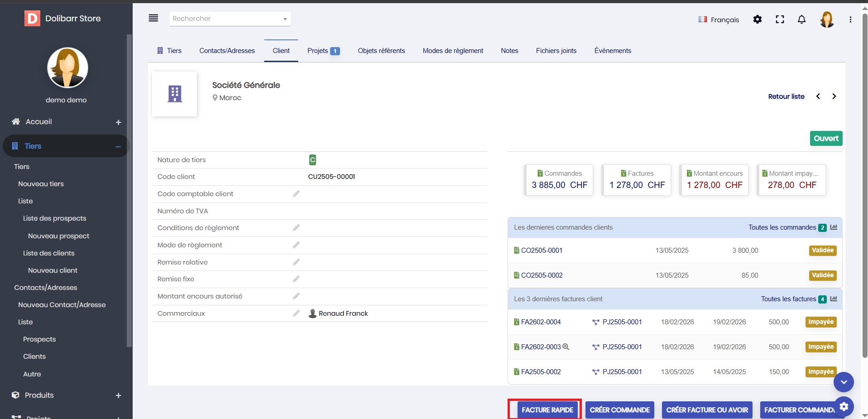This screenshot has height=419, width=868.
Task: Open the Français language selector
Action: pyautogui.click(x=719, y=19)
